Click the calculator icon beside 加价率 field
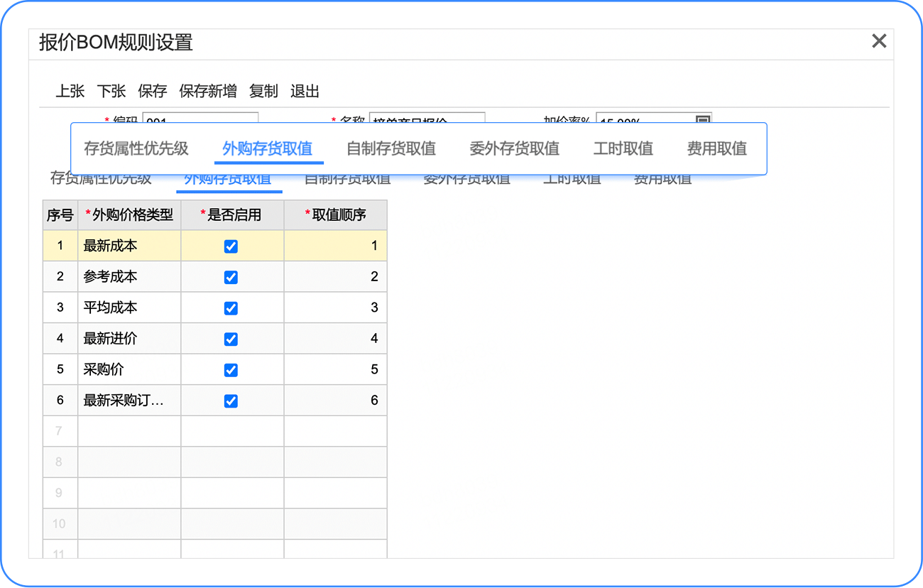This screenshot has height=588, width=923. tap(702, 119)
